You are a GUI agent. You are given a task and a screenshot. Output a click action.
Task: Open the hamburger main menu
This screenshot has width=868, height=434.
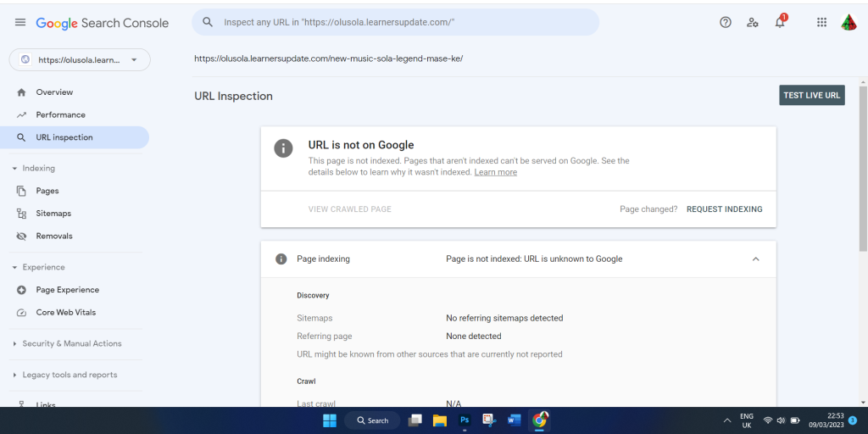coord(20,22)
